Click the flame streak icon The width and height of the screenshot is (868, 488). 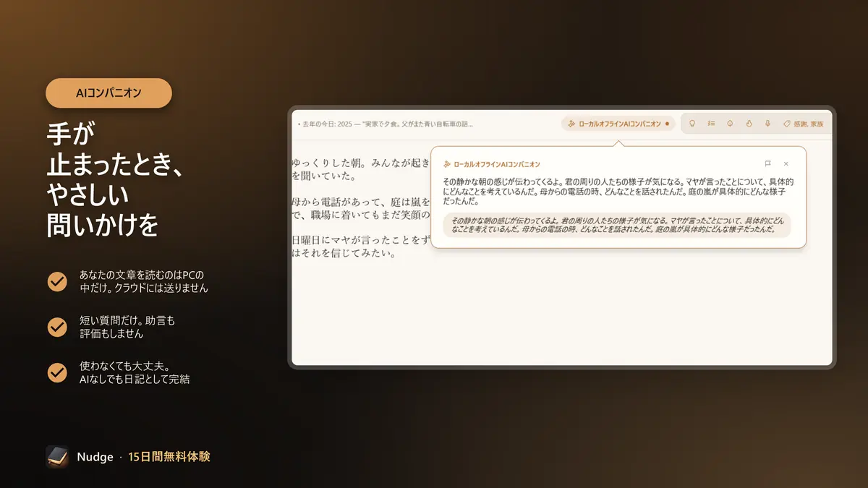tap(749, 124)
